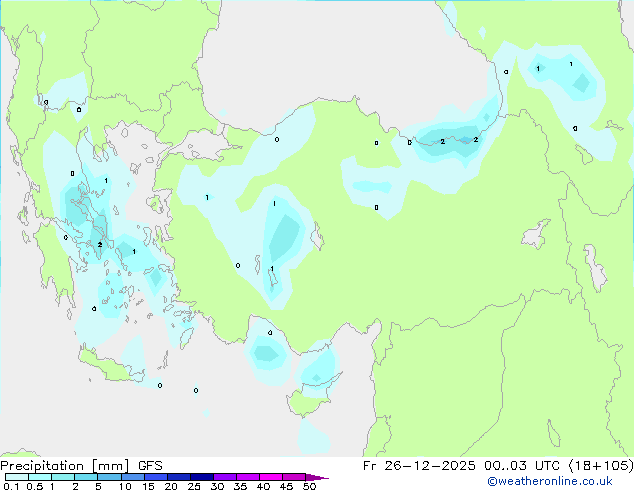Pick the 10–15 mm legend color box

pyautogui.click(x=133, y=477)
